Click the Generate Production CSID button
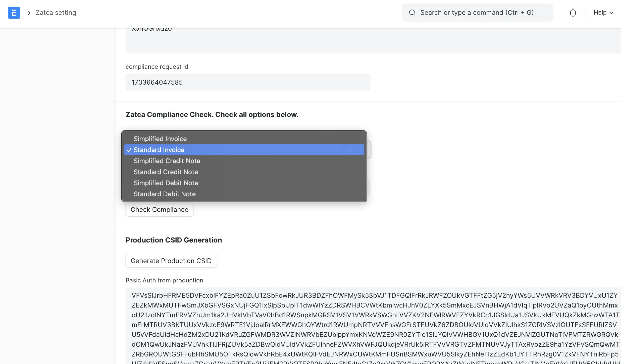Image resolution: width=621 pixels, height=364 pixels. pyautogui.click(x=171, y=261)
